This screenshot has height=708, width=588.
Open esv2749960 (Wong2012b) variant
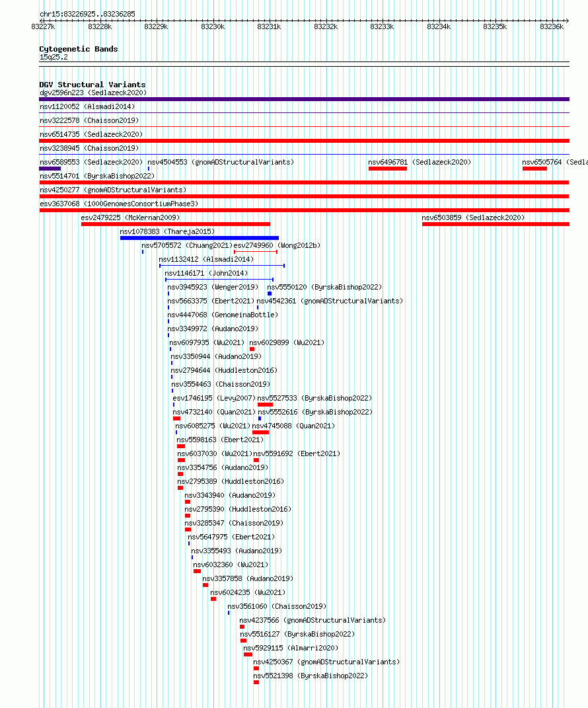(277, 246)
